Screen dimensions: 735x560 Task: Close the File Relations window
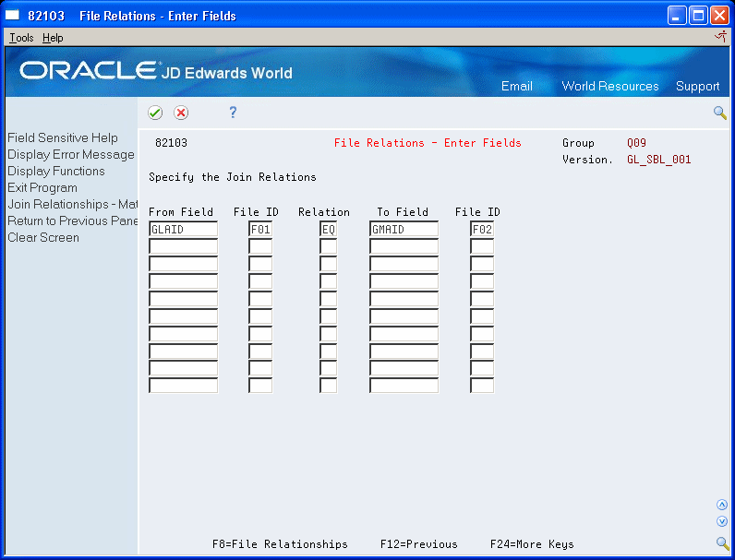(719, 16)
